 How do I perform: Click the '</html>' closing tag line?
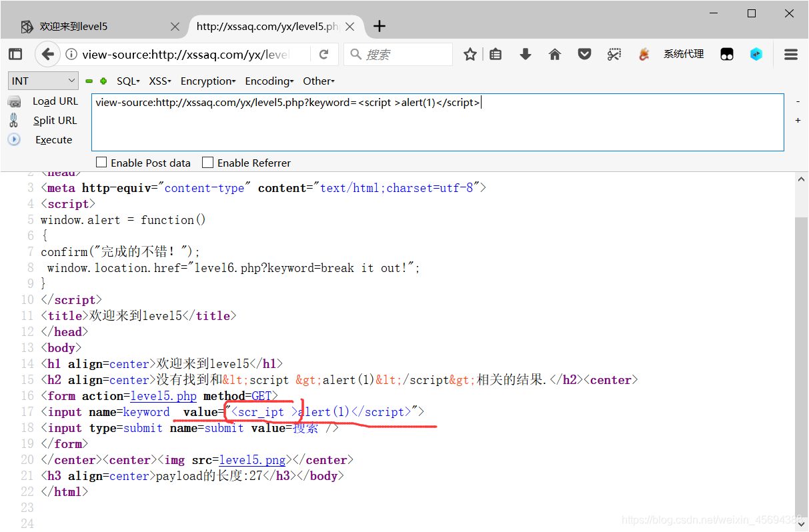pos(65,492)
